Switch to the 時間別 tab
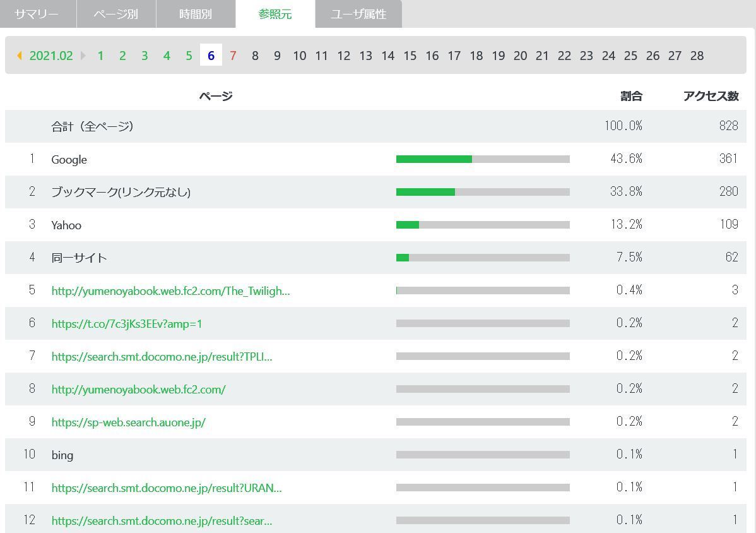The width and height of the screenshot is (756, 533). (x=196, y=14)
